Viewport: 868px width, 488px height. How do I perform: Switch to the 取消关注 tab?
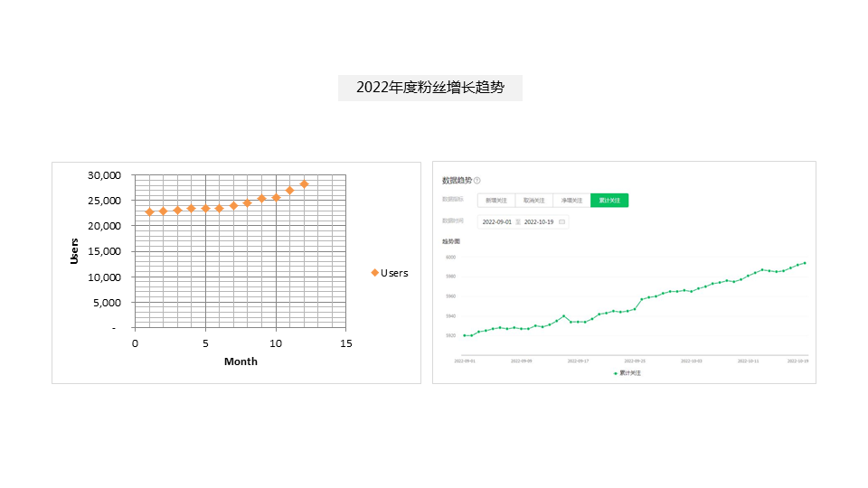coord(533,200)
